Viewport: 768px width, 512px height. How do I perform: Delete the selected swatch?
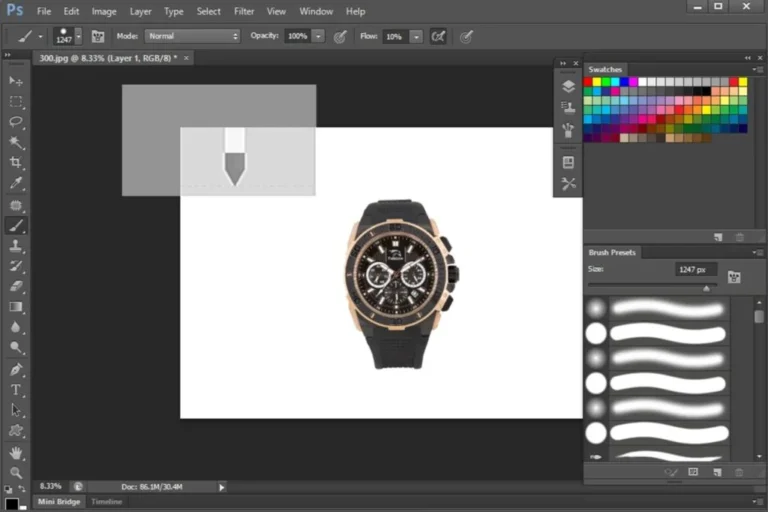[x=740, y=237]
